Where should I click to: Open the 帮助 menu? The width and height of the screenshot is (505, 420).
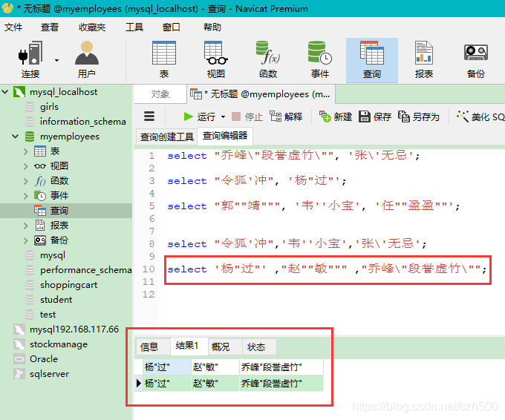click(212, 27)
